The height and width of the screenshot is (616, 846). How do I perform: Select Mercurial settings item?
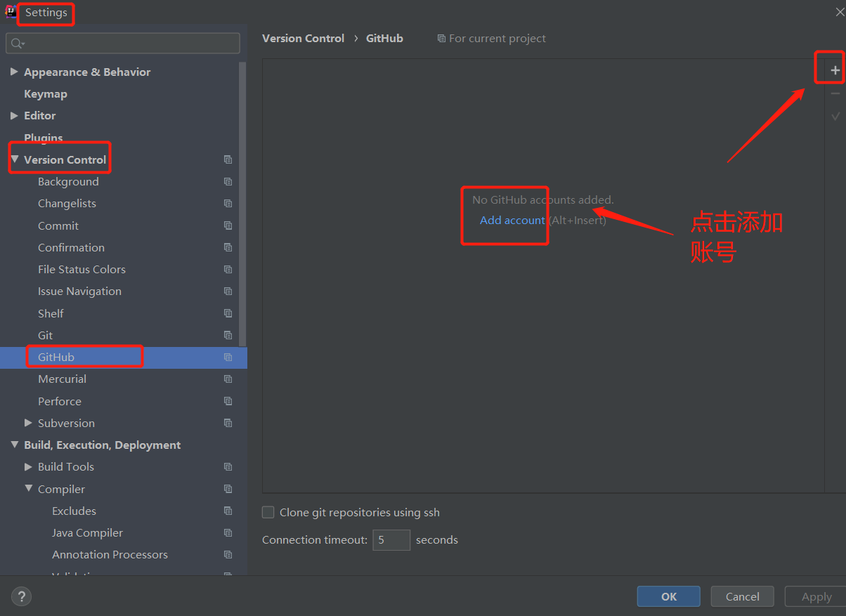click(x=63, y=379)
